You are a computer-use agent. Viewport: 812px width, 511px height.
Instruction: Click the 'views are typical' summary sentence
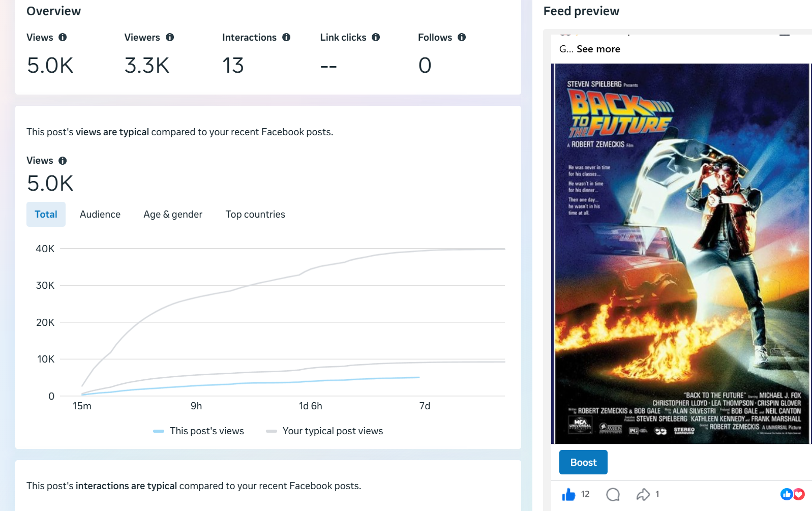point(180,132)
